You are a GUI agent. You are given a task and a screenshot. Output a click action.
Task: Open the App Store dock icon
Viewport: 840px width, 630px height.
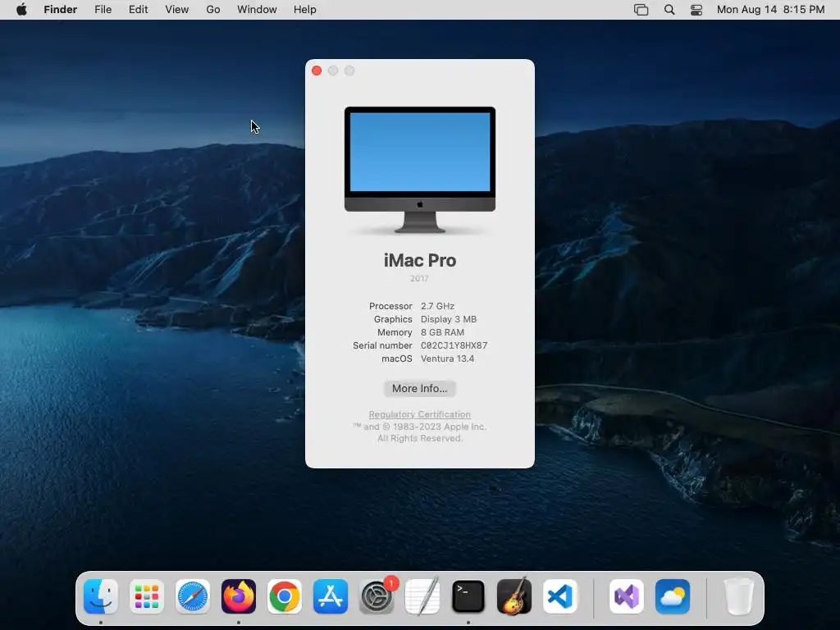click(x=331, y=596)
